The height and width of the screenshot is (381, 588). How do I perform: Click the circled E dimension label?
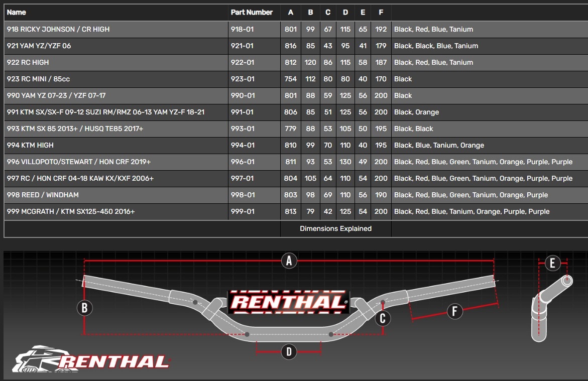coord(552,263)
